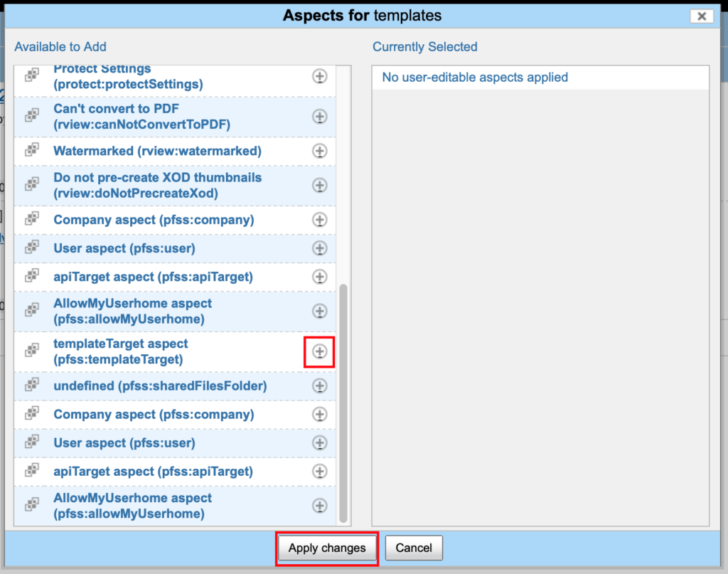Screen dimensions: 728x574
Task: Click the plus icon for Can't convert to PDF
Action: pos(320,117)
